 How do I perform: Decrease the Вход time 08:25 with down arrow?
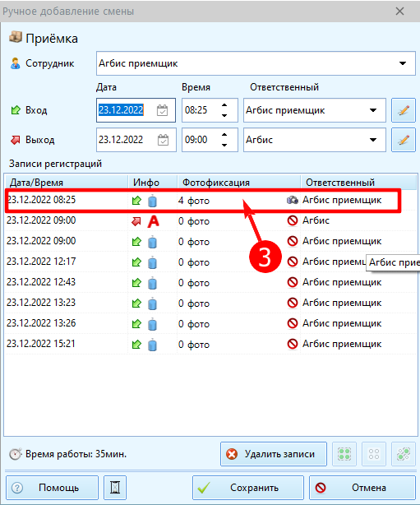click(x=224, y=116)
